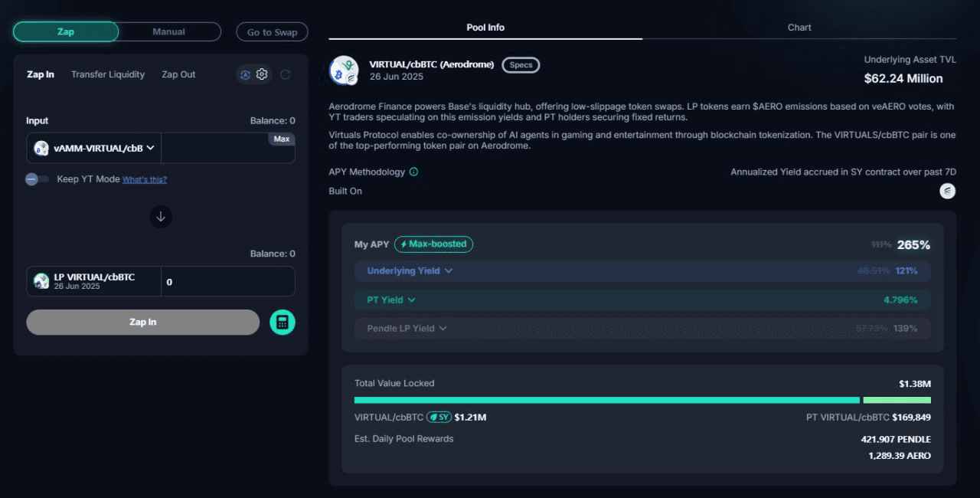Refresh the quote with the reload icon
980x498 pixels.
click(x=285, y=74)
